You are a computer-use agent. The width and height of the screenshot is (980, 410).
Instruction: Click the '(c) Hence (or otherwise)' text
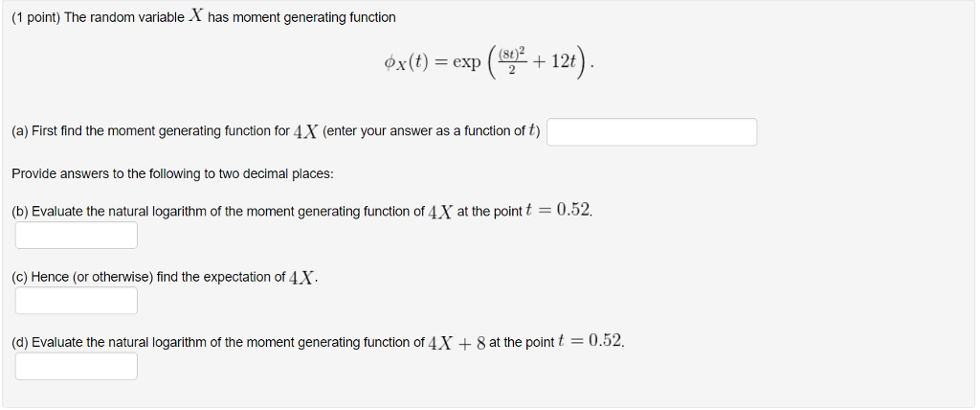click(82, 277)
